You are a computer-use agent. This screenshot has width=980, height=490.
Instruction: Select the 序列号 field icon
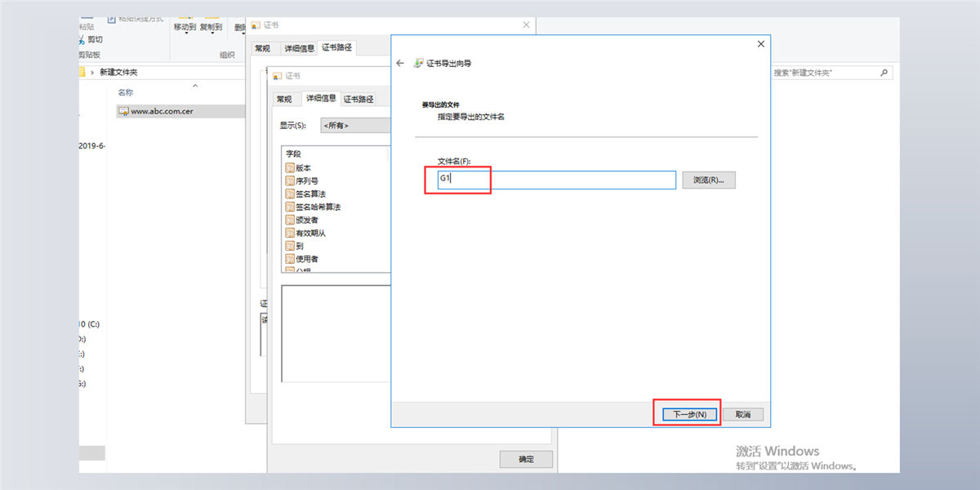pyautogui.click(x=290, y=180)
